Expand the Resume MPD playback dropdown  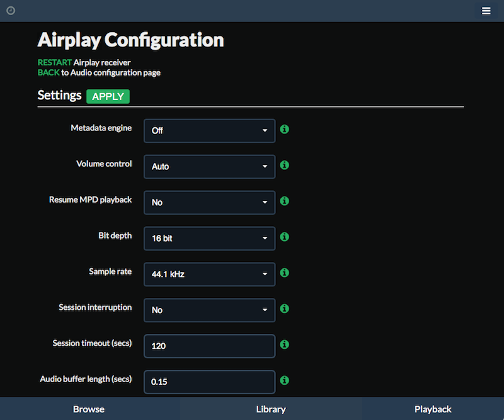(210, 203)
